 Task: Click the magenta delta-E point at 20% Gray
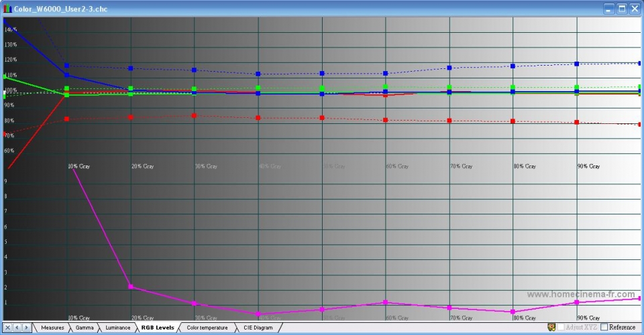(x=131, y=287)
